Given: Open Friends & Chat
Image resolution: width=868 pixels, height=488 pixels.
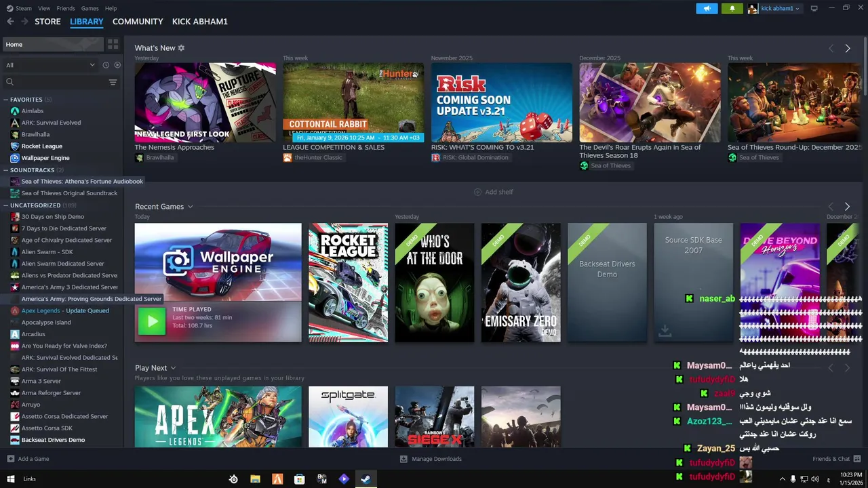Looking at the screenshot, I should (x=837, y=459).
